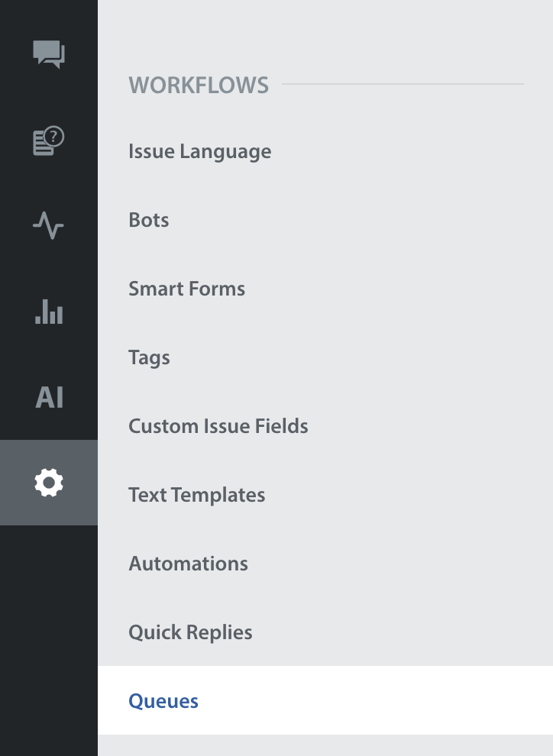Screen dimensions: 553x756
Task: Open the Tags workflow page
Action: (149, 357)
